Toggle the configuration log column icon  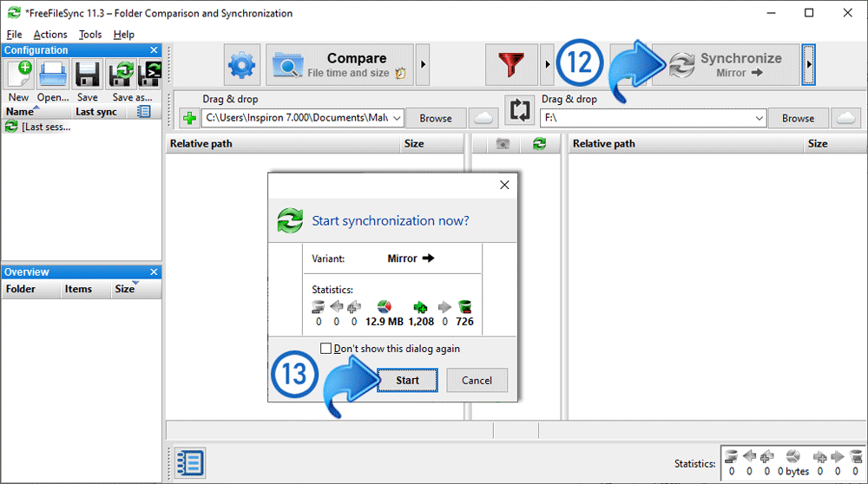click(143, 112)
